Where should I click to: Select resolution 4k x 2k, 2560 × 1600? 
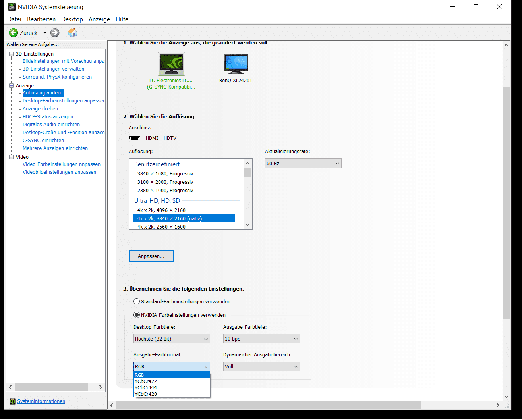(x=161, y=227)
